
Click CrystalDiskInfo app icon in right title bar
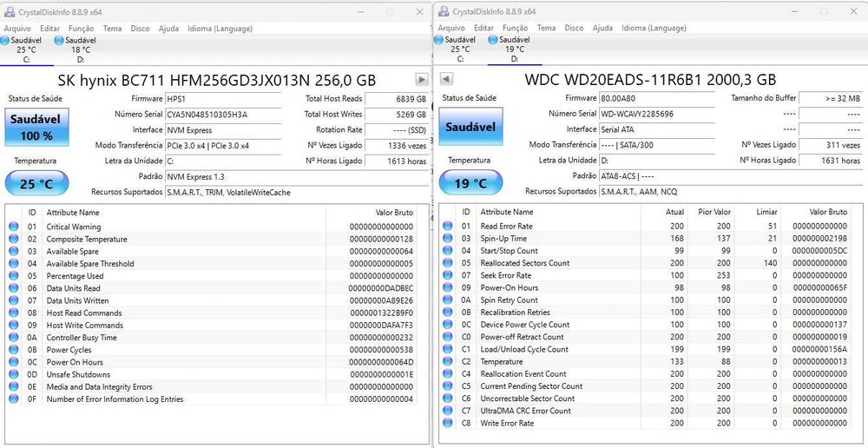[444, 11]
